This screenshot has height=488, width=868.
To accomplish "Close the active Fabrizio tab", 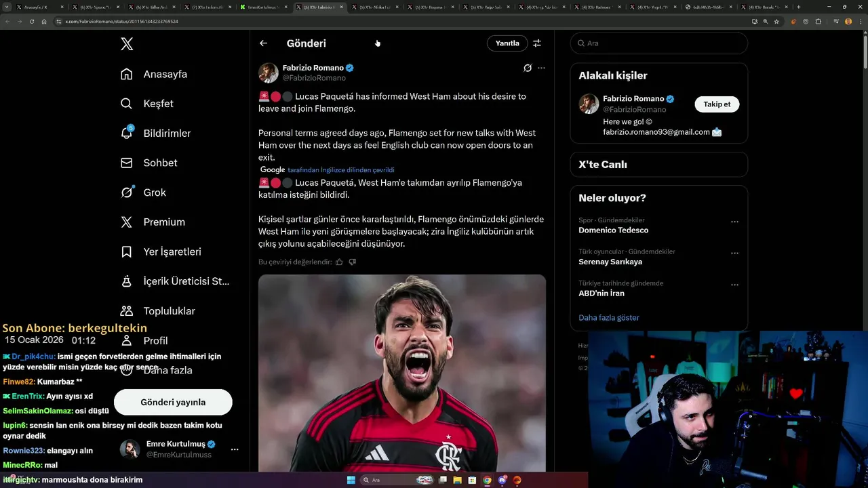I will click(341, 7).
